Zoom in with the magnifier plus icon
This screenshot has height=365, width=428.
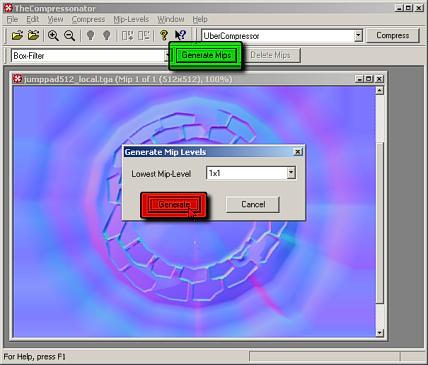(x=53, y=35)
